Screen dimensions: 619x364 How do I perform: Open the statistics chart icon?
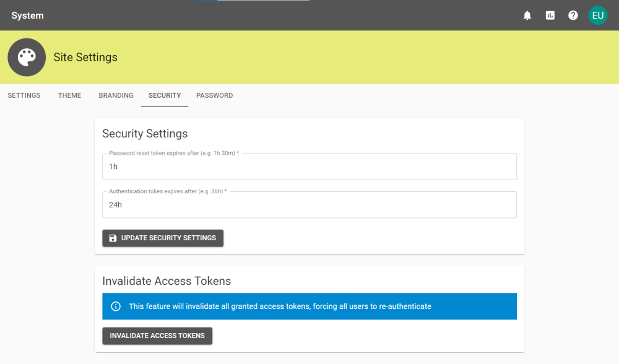[550, 15]
